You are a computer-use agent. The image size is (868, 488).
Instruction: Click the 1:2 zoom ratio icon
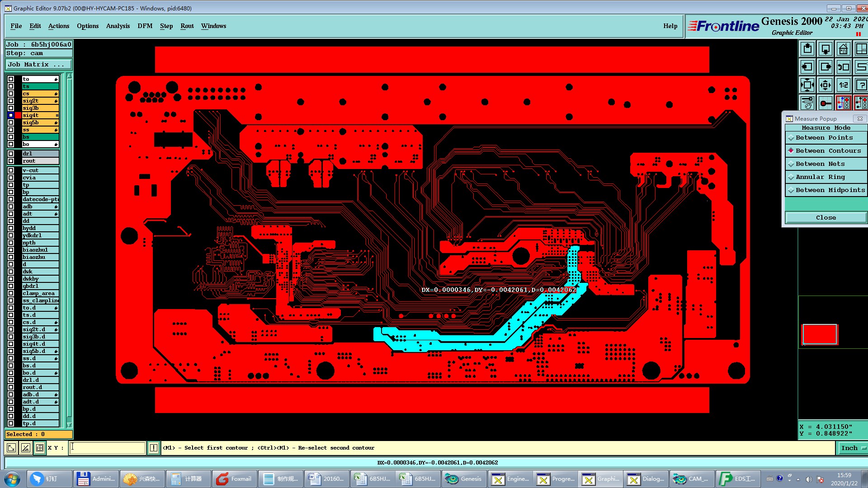[x=843, y=85]
